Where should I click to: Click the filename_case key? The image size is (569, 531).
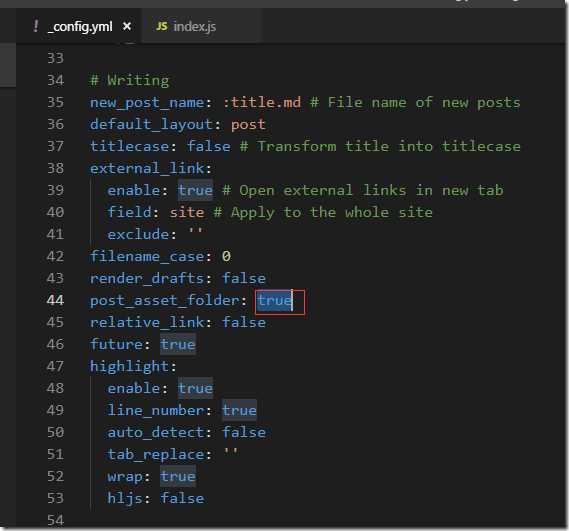coord(147,256)
